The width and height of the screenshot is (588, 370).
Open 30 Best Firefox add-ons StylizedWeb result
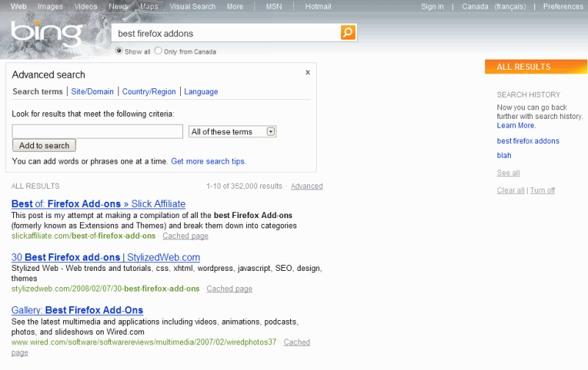(105, 257)
